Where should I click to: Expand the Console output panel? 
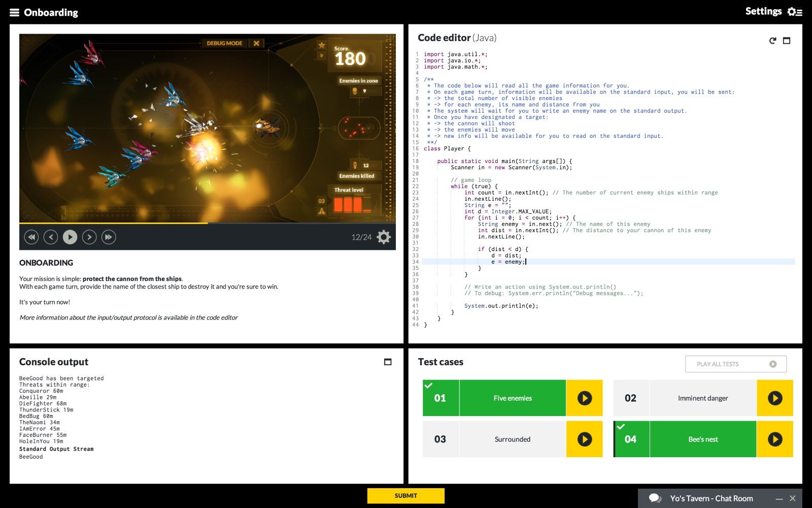click(388, 362)
